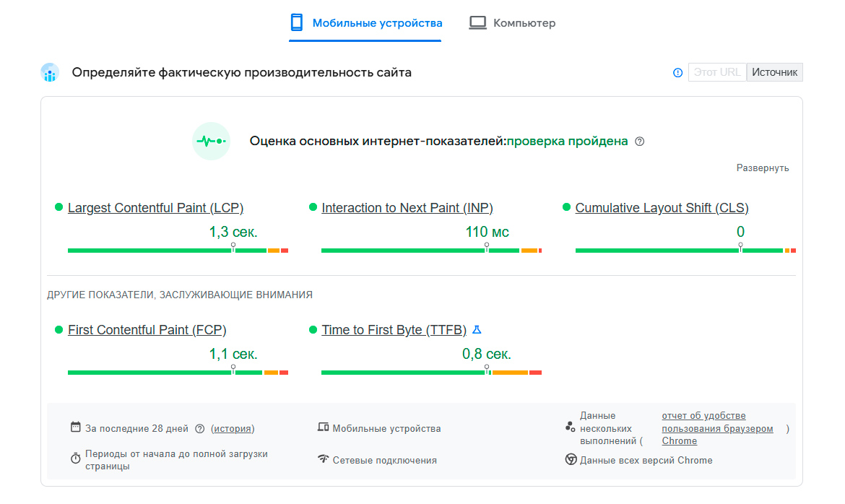
Task: Click the experimental flask icon beside TTFB
Action: [477, 330]
